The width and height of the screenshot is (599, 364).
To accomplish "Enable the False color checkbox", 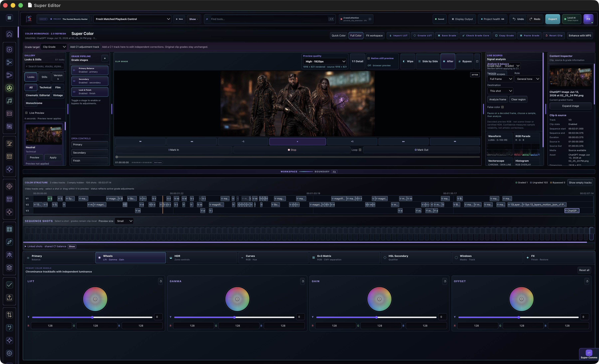I will 502,107.
